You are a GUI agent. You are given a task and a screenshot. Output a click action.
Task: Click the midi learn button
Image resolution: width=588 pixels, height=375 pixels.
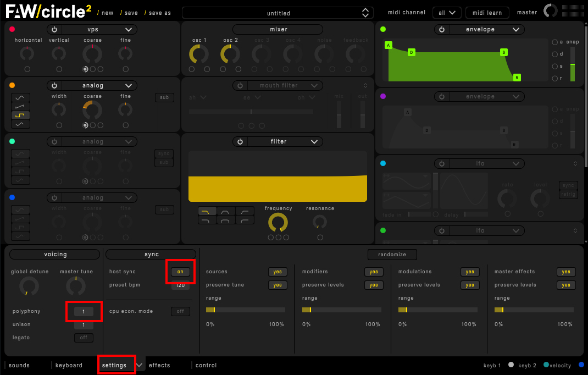(487, 13)
